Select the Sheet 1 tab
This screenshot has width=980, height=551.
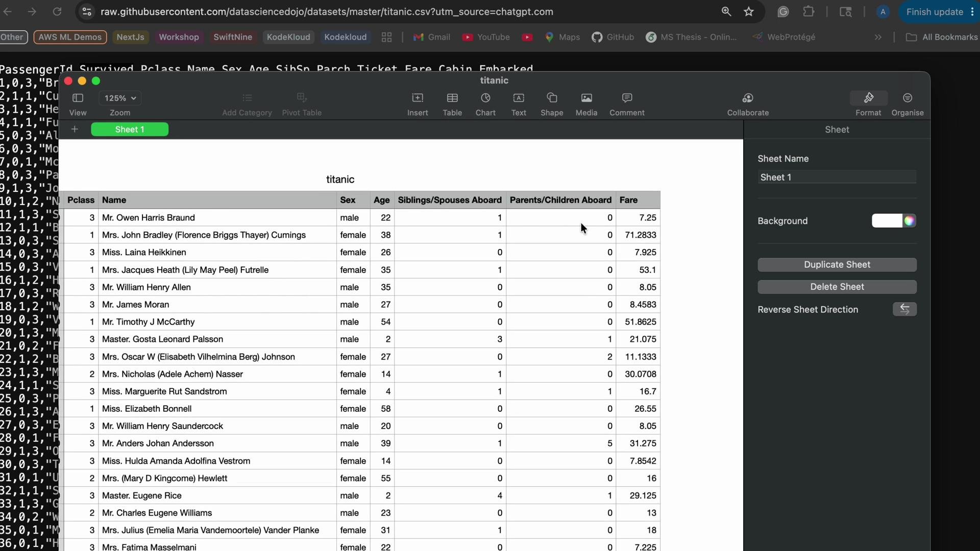click(130, 130)
